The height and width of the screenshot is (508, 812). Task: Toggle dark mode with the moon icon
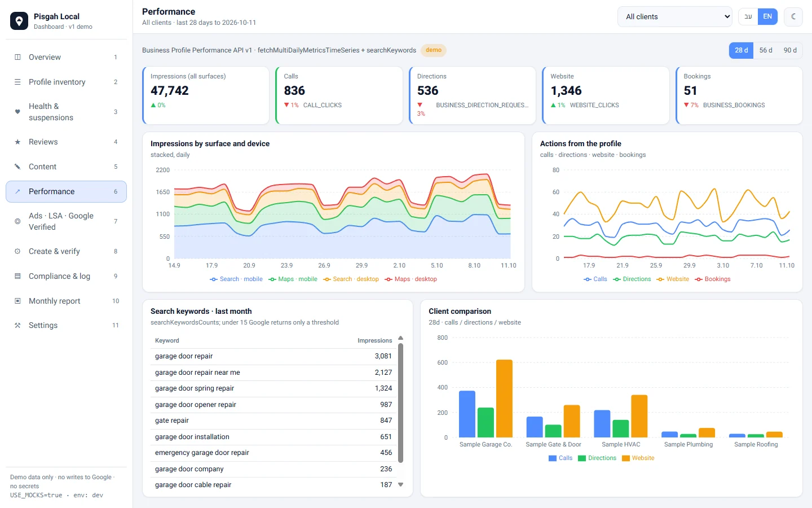click(x=793, y=16)
